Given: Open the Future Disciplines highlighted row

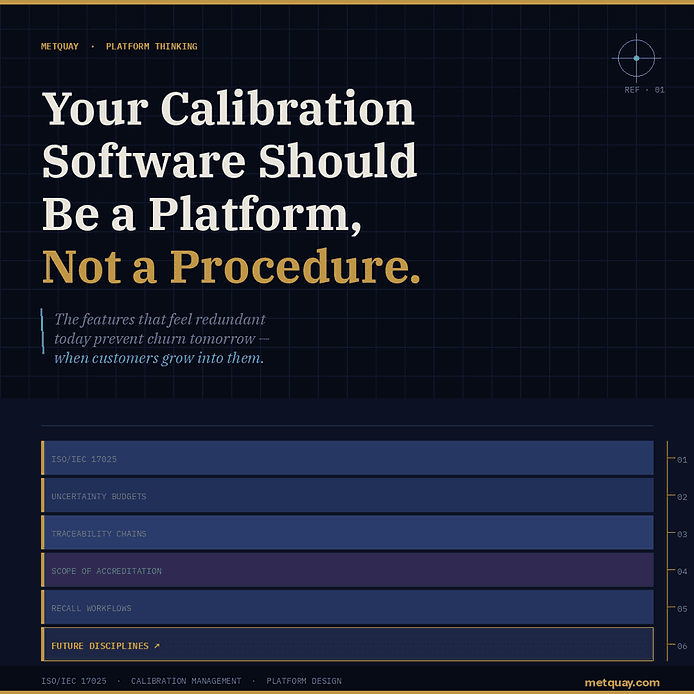Looking at the screenshot, I should 347,644.
